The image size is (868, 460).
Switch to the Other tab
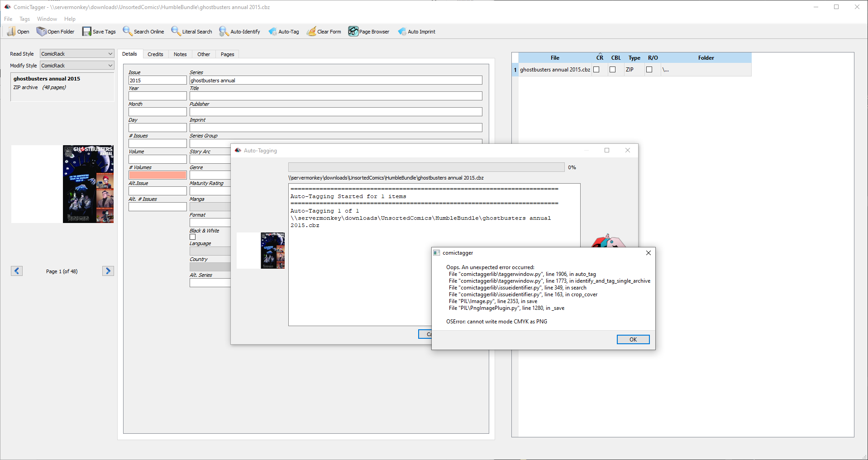[x=204, y=54]
